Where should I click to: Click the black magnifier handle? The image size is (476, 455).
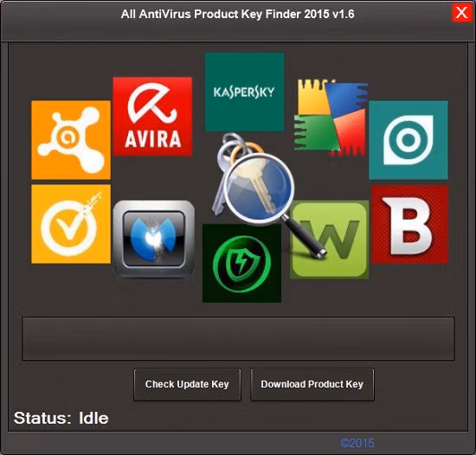pos(306,237)
